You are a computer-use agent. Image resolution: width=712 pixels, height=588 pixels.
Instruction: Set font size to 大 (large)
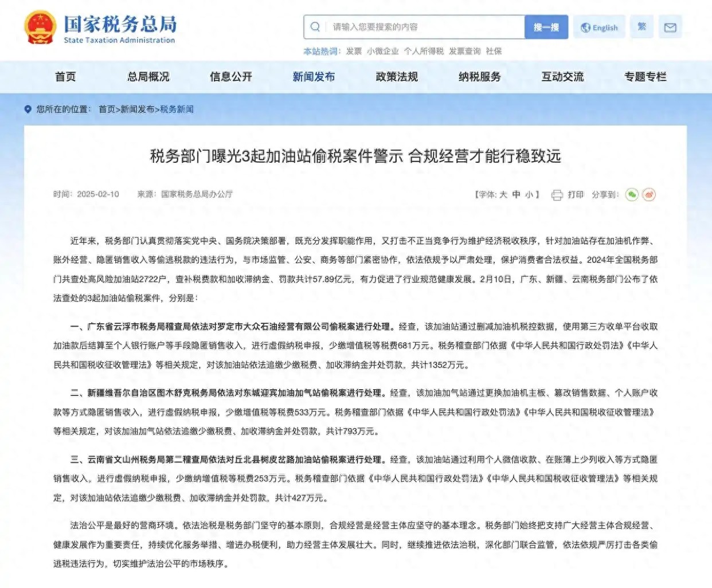(503, 195)
